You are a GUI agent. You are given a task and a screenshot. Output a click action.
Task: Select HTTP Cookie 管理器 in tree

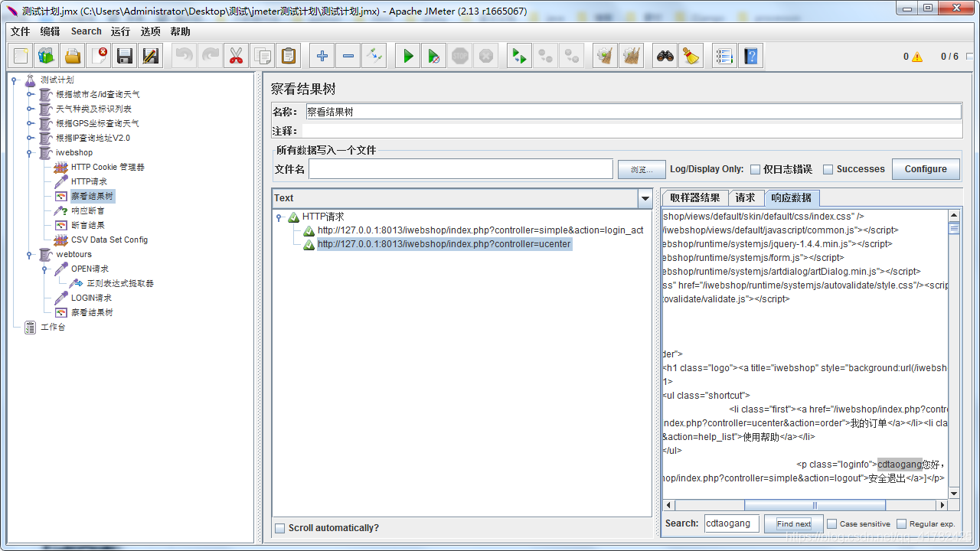point(107,167)
